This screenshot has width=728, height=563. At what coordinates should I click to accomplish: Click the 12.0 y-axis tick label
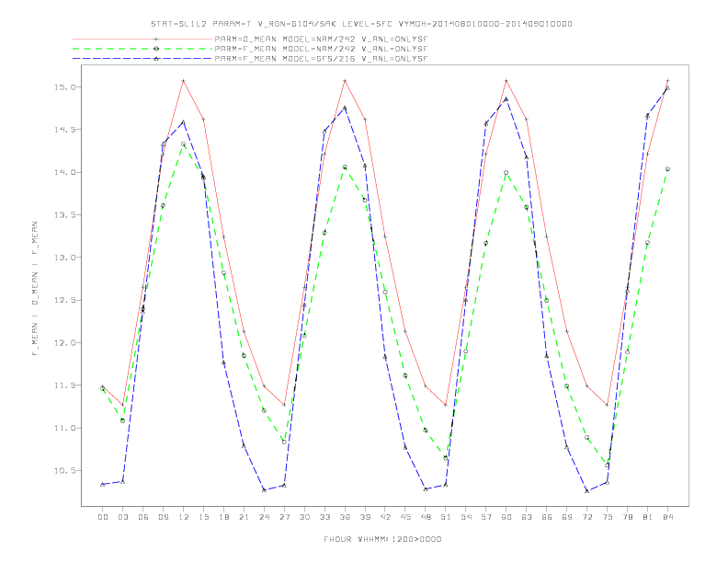[64, 343]
